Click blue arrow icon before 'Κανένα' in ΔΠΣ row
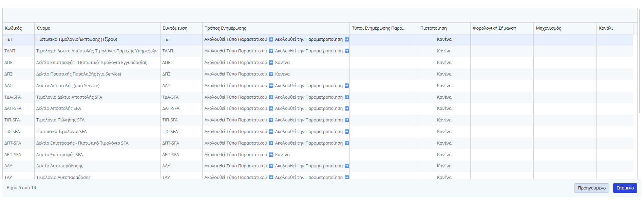The height and width of the screenshot is (200, 644). tap(271, 74)
